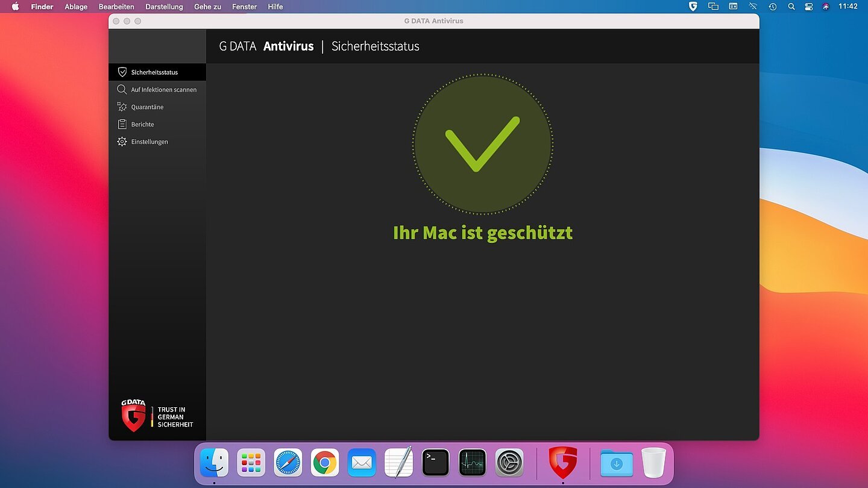
Task: Click the 11:42 clock in menu bar
Action: 848,7
